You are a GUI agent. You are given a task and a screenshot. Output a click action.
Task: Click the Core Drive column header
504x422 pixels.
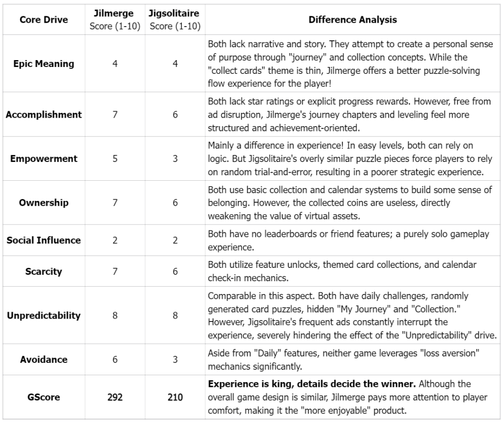click(x=44, y=20)
